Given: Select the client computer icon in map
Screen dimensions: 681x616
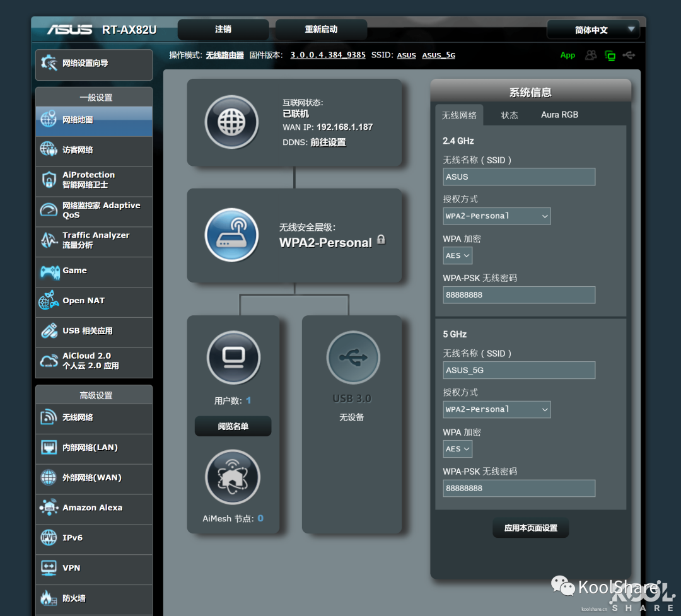Looking at the screenshot, I should (234, 357).
